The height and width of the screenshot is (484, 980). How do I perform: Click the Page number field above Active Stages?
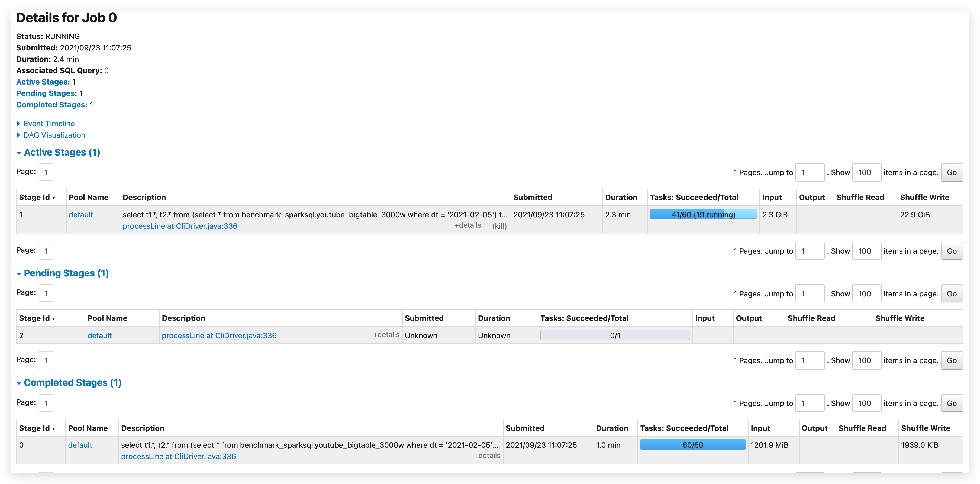(x=46, y=172)
